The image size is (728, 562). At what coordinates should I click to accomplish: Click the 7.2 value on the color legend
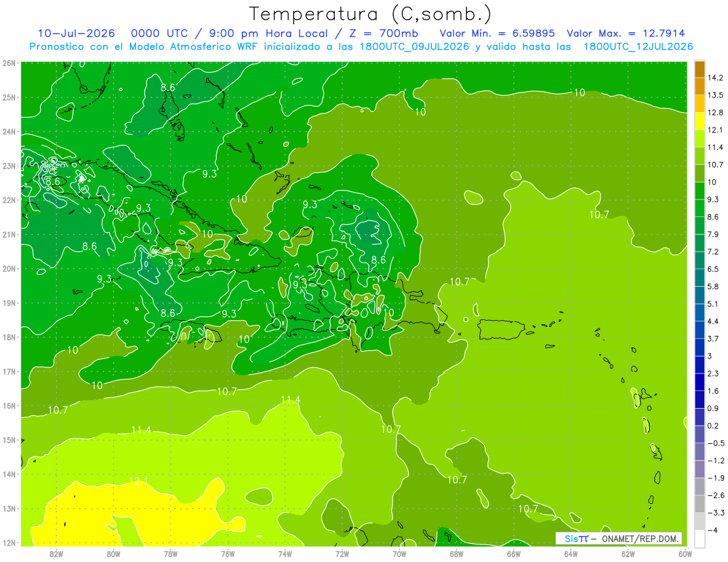714,252
